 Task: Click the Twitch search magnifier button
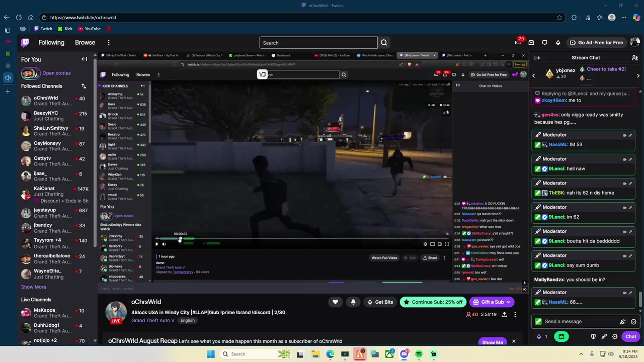[384, 43]
